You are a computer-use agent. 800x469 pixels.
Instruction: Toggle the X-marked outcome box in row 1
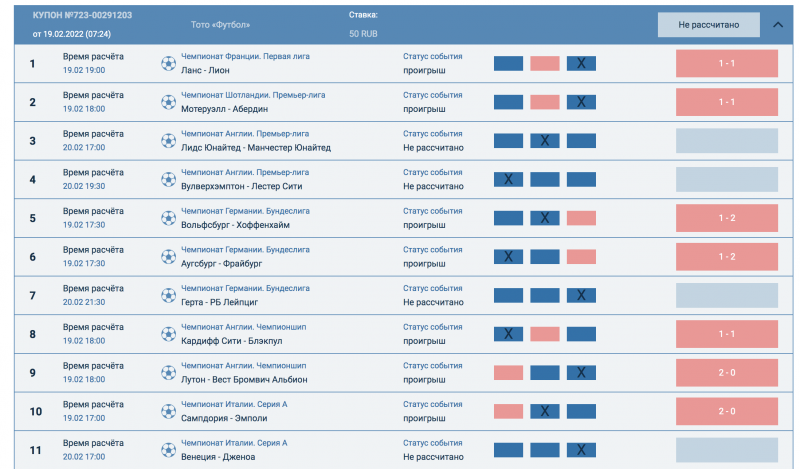click(581, 63)
